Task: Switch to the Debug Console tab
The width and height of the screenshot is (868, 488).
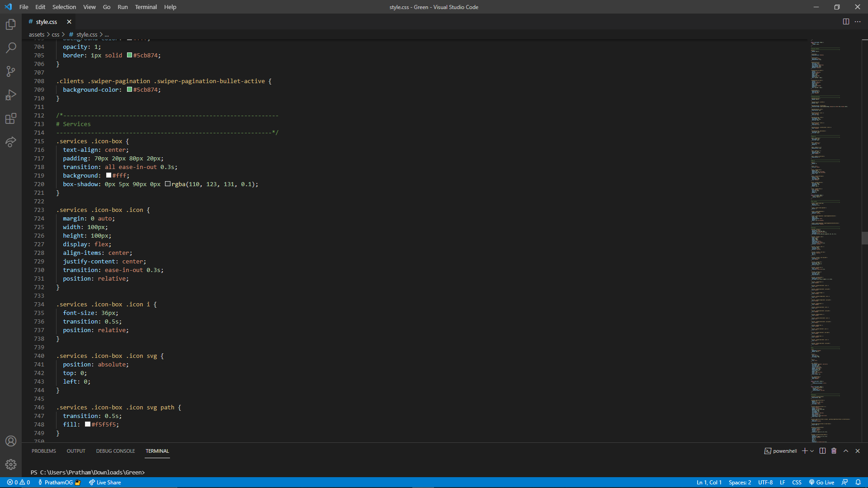Action: [115, 451]
